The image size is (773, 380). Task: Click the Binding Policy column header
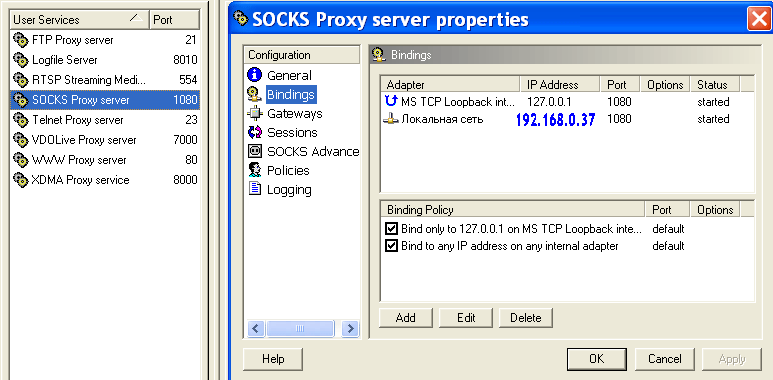pyautogui.click(x=513, y=209)
